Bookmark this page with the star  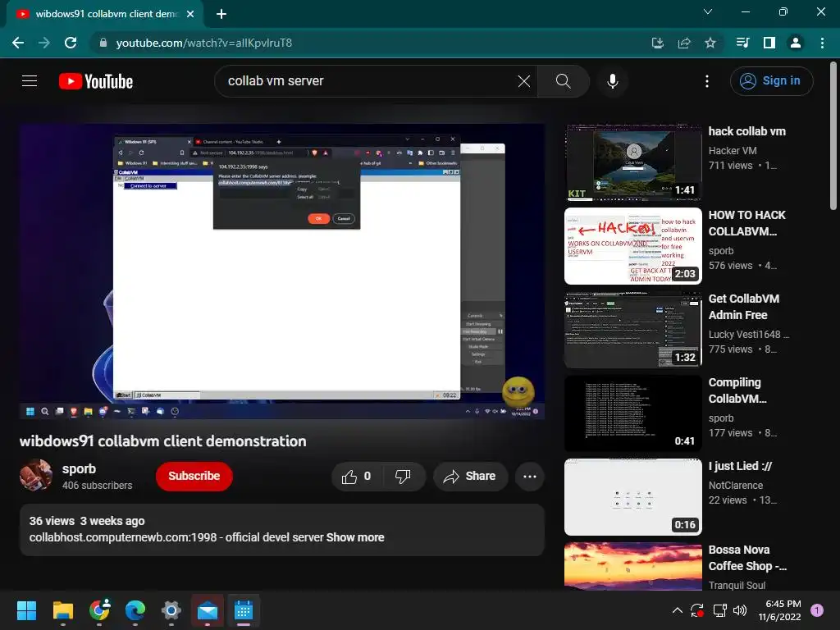710,43
